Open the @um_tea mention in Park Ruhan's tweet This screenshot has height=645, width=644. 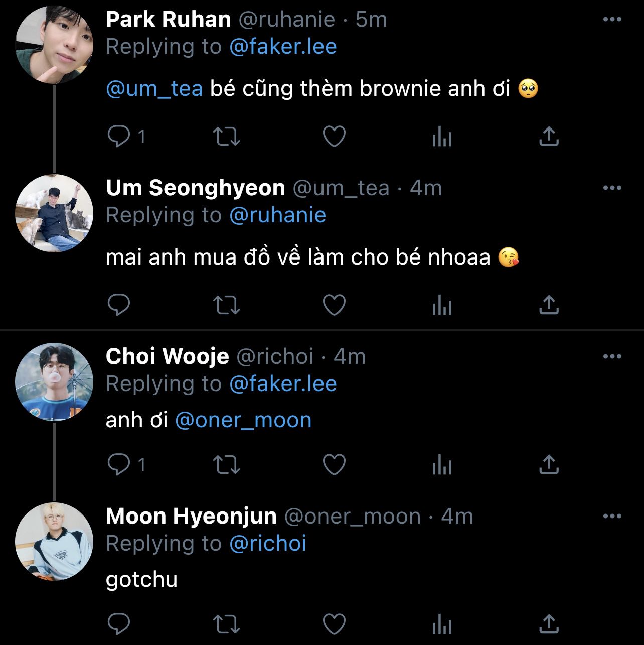[x=154, y=89]
